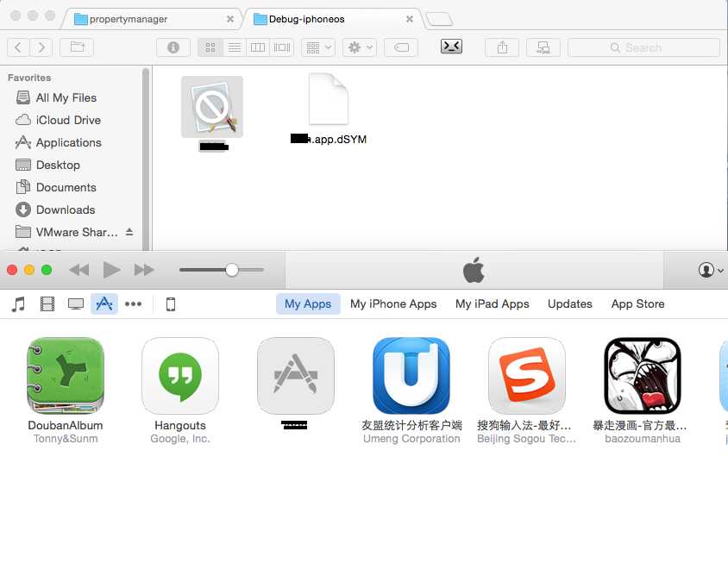728x588 pixels.
Task: Focus the Finder Search field
Action: (x=643, y=47)
